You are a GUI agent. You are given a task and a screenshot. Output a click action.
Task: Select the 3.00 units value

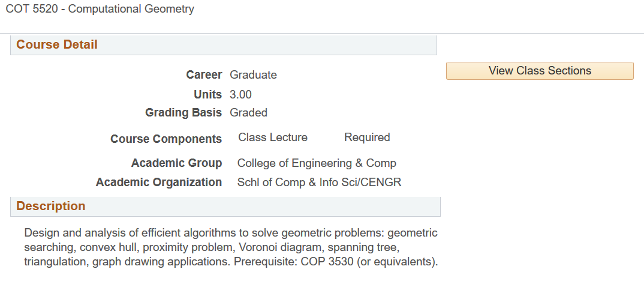[x=240, y=94]
